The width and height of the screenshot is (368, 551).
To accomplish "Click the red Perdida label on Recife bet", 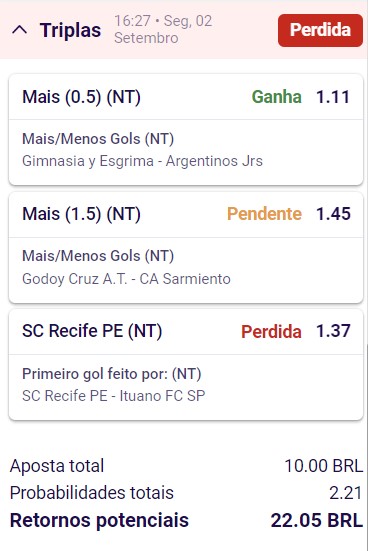I will (x=271, y=332).
